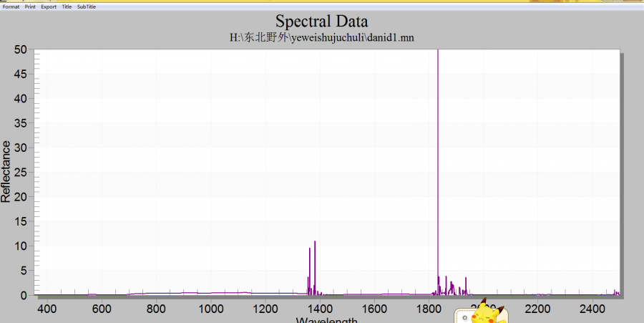This screenshot has width=644, height=323.
Task: Click the Pikachu desktop pet icon
Action: (x=489, y=311)
